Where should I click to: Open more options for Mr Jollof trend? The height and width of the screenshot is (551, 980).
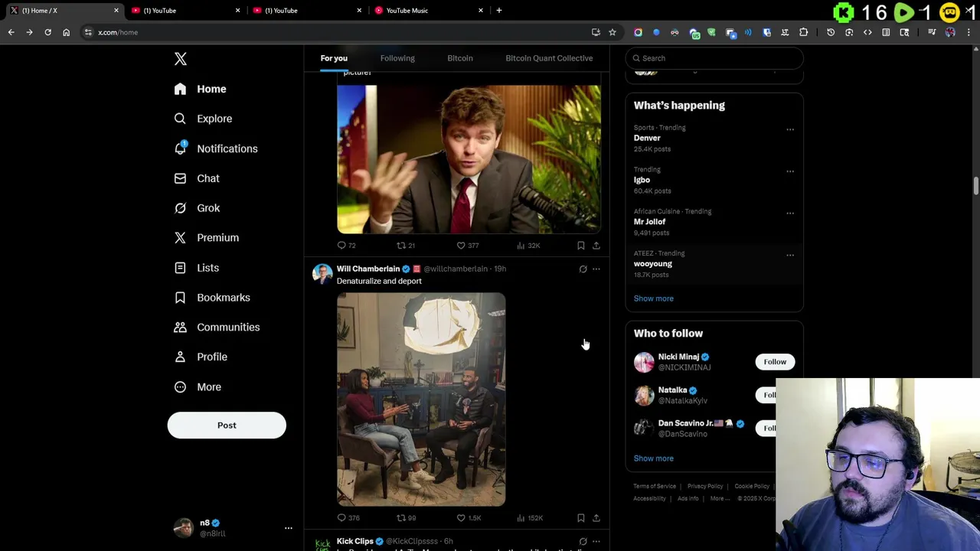point(790,214)
